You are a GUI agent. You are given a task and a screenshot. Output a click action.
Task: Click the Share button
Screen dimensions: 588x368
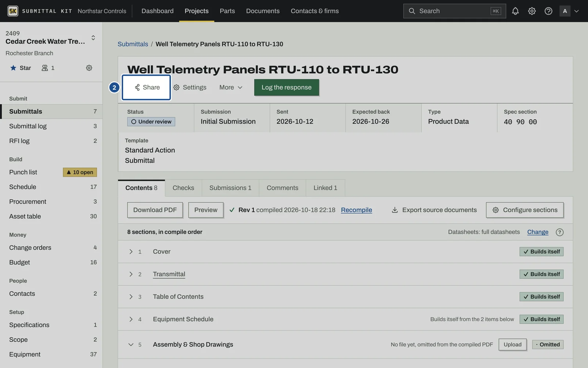(146, 87)
